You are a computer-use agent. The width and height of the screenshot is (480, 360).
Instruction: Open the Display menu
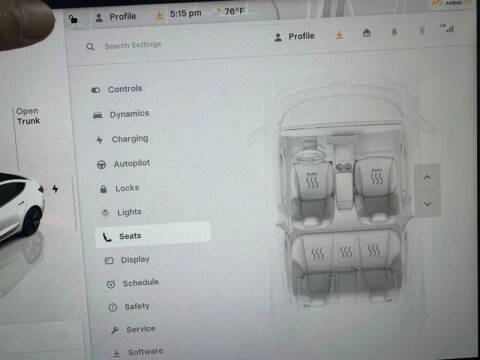tap(127, 260)
